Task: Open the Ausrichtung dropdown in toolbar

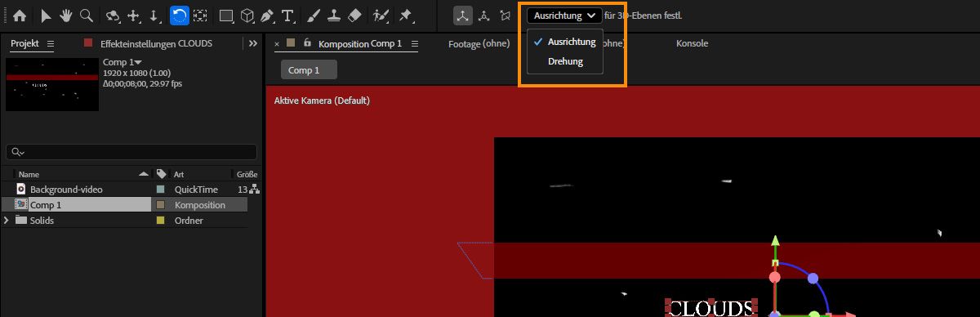Action: click(x=564, y=16)
